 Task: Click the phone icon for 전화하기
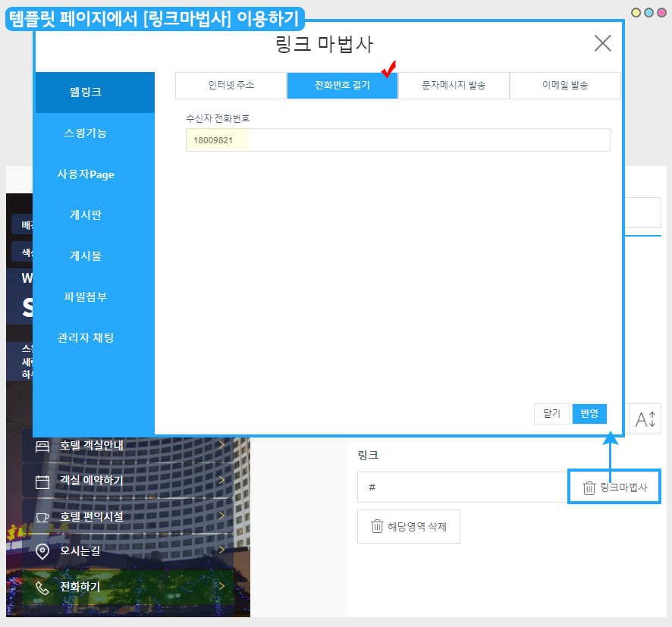coord(42,587)
